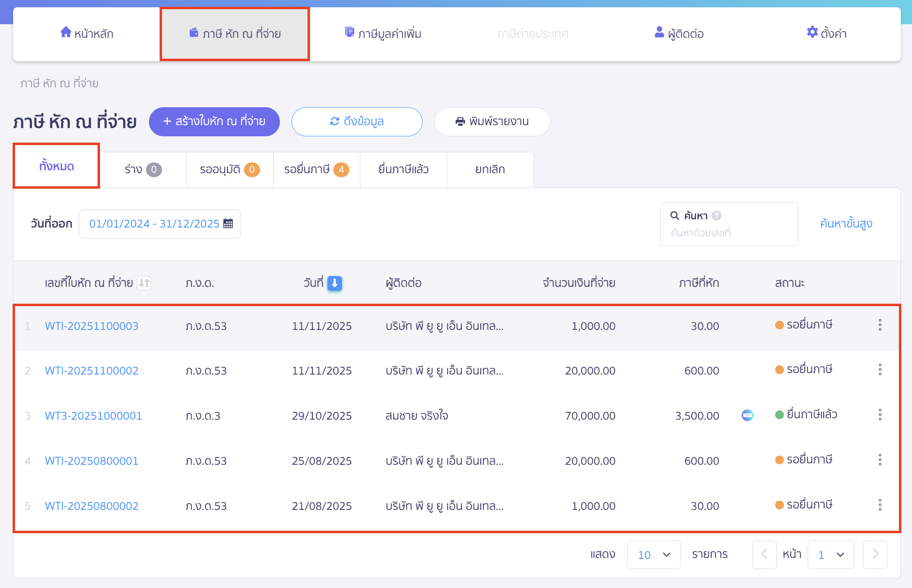Open three-dot menu for WT3-20251000001

click(879, 415)
